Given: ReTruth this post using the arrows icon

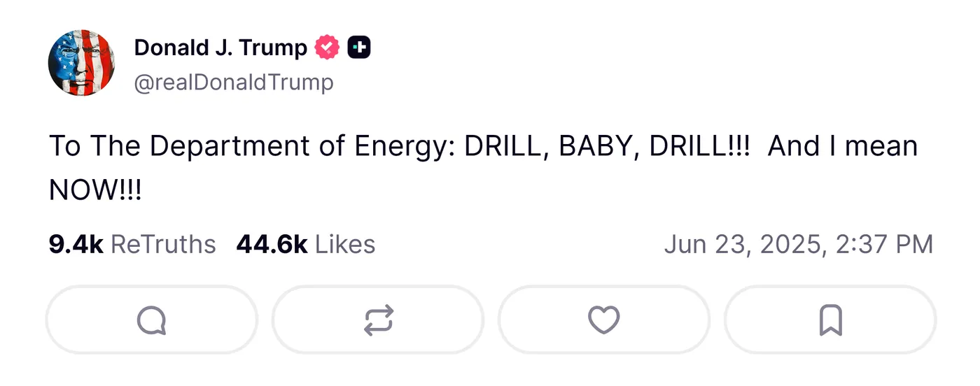Looking at the screenshot, I should pos(379,320).
